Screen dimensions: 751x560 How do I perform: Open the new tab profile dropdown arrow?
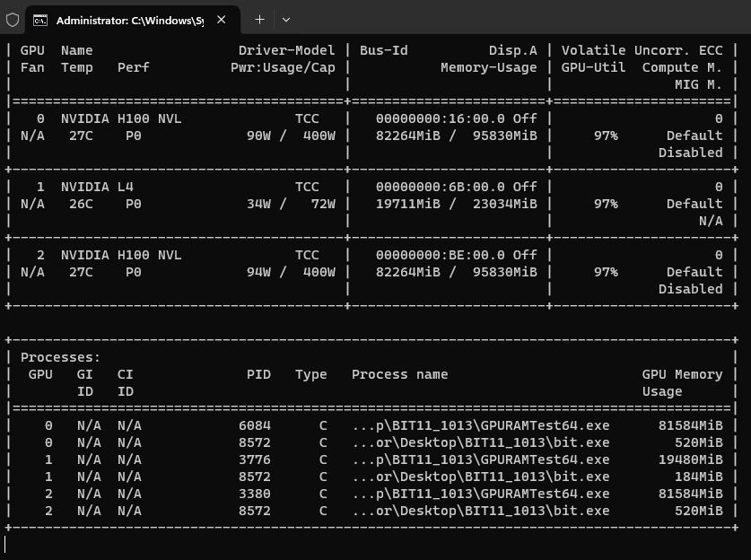[286, 20]
